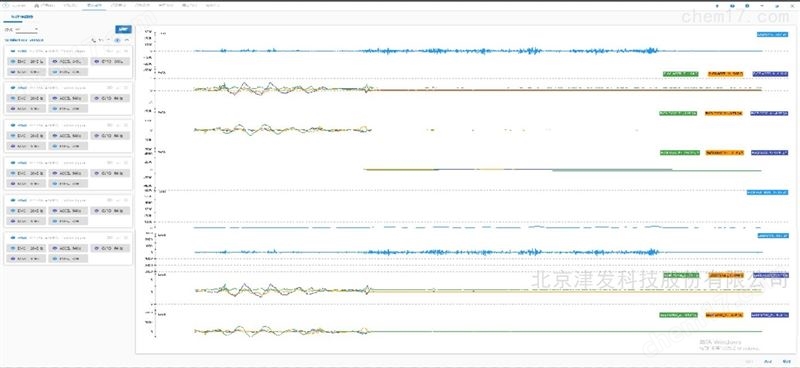Click the orange legend label in the second chart
The width and height of the screenshot is (800, 368).
(x=726, y=74)
